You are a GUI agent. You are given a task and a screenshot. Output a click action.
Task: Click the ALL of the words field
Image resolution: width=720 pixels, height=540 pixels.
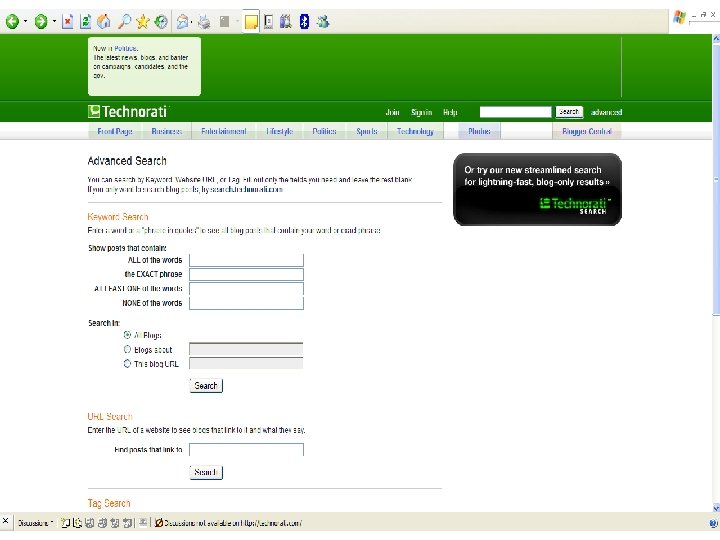click(246, 260)
